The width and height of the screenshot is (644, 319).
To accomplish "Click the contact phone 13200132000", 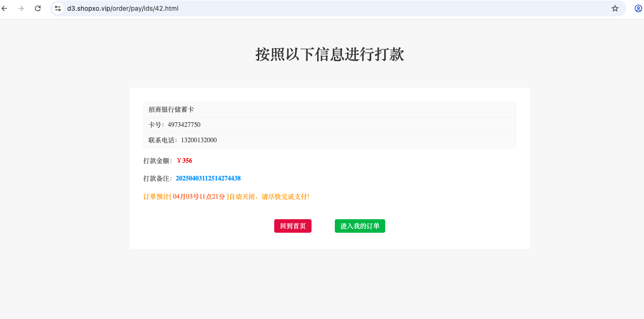I will [x=199, y=140].
